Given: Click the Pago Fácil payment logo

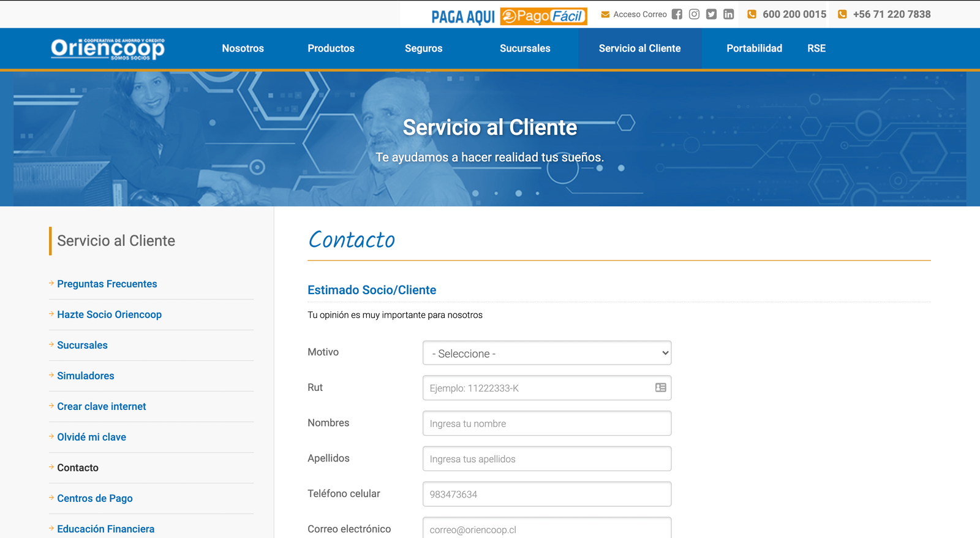Looking at the screenshot, I should pyautogui.click(x=543, y=16).
